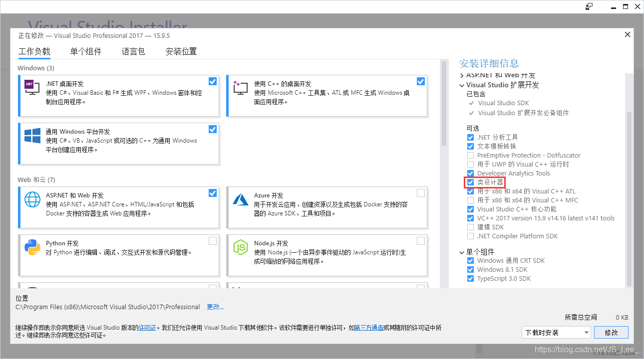Toggle VC++ 2017 v14.16 latest v141 tools

coord(470,218)
